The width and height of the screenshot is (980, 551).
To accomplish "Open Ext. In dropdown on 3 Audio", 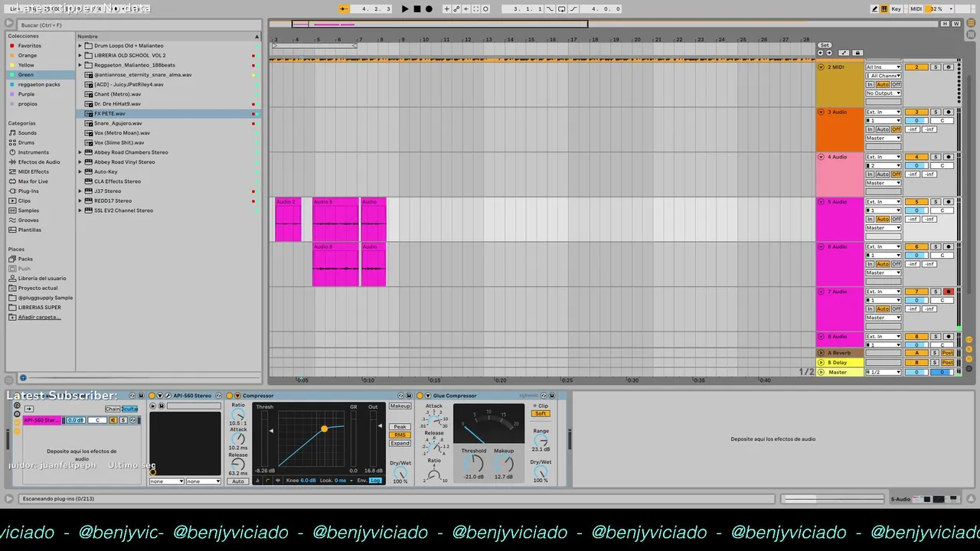I will 884,112.
